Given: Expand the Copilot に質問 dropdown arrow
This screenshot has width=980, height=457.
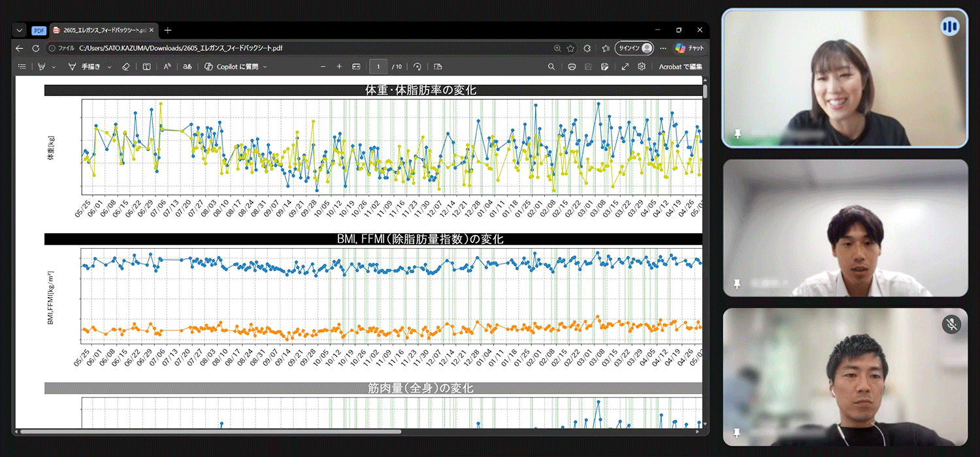Looking at the screenshot, I should coord(265,67).
